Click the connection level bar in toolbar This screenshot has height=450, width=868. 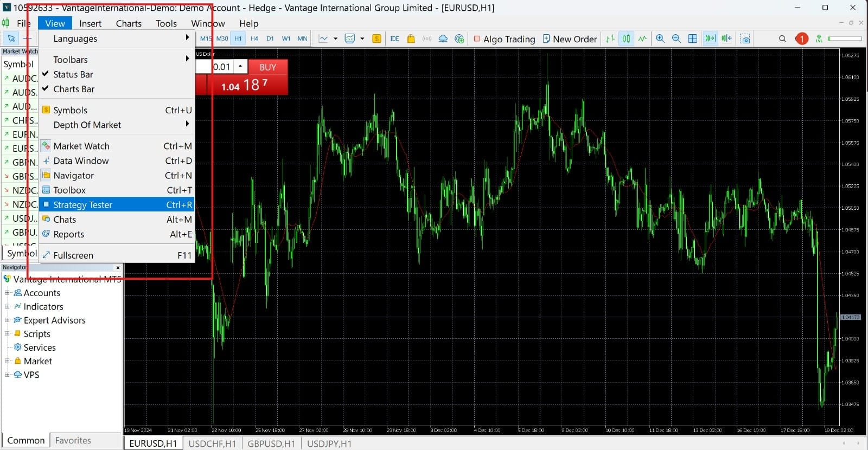(845, 38)
